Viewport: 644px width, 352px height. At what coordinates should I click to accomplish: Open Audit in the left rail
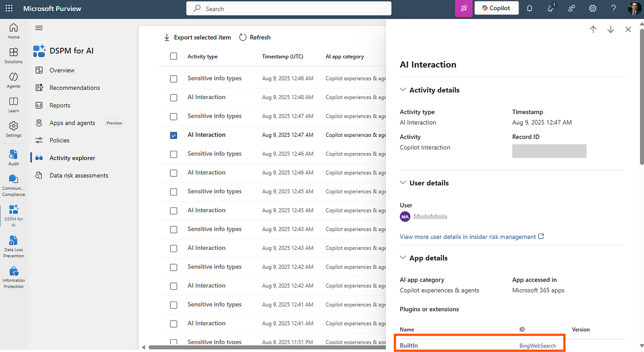[14, 157]
